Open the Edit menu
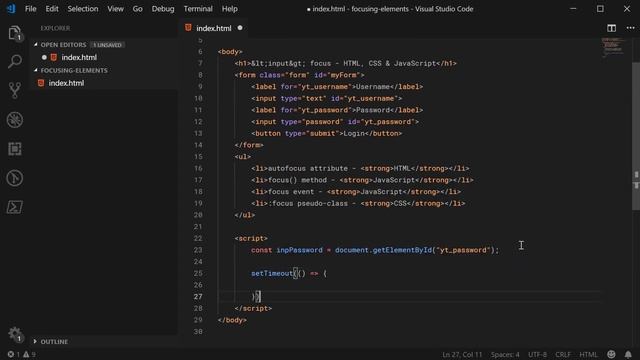 52,9
